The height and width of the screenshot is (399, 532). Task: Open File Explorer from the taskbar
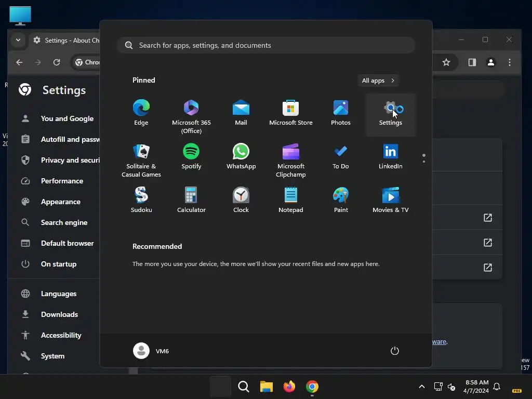coord(267,387)
